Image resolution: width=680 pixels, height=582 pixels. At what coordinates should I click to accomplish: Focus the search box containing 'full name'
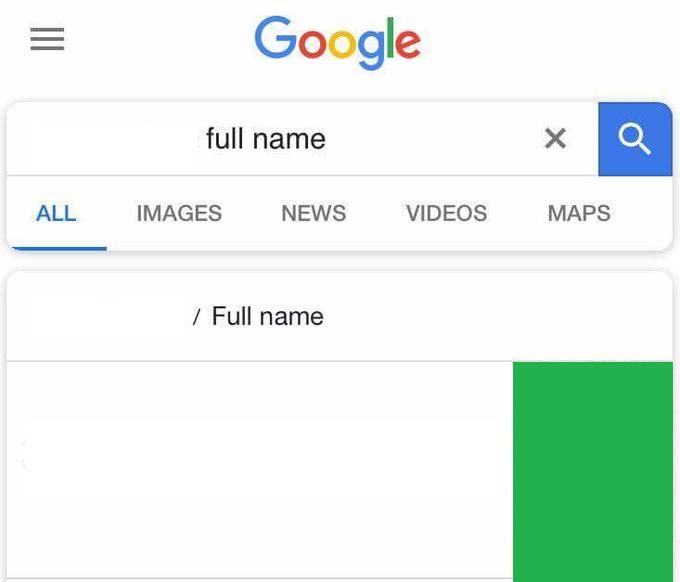302,139
